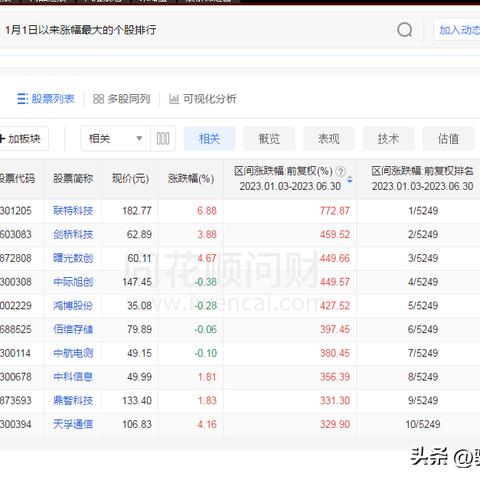
Task: Select the 相关 filter tab
Action: (209, 139)
